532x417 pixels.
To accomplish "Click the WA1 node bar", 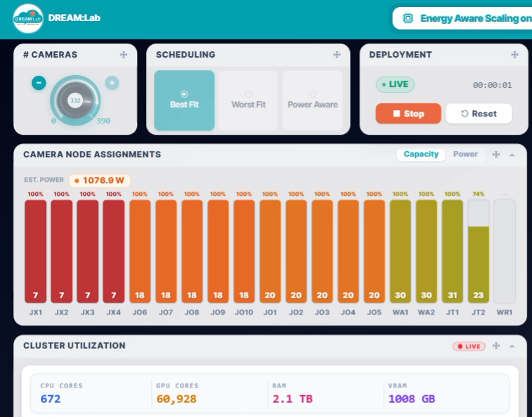I will click(x=401, y=251).
